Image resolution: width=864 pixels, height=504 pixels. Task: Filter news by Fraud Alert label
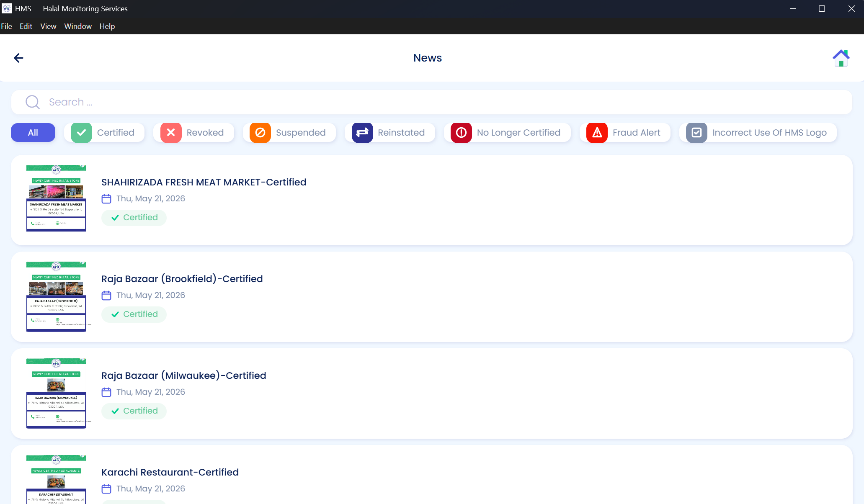coord(636,133)
